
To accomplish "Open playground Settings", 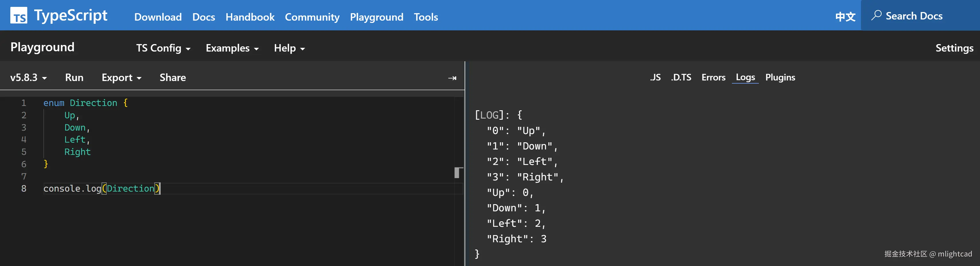I will [x=954, y=48].
